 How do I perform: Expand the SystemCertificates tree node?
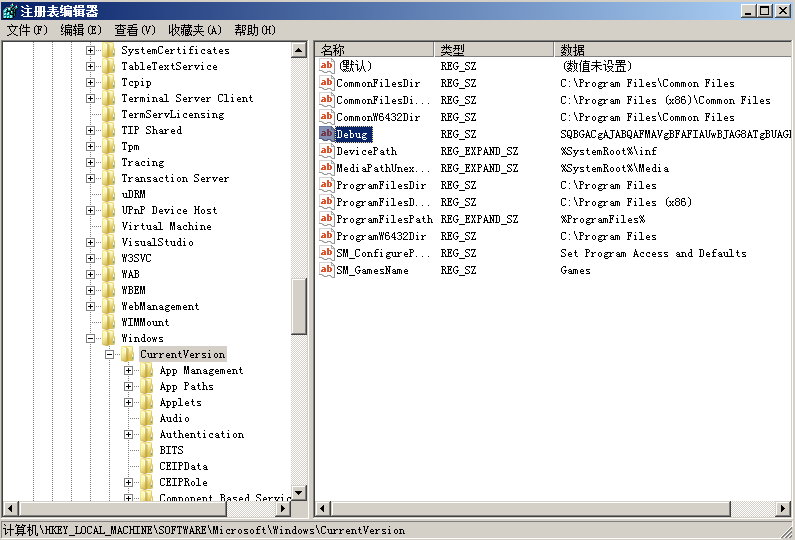[91, 50]
